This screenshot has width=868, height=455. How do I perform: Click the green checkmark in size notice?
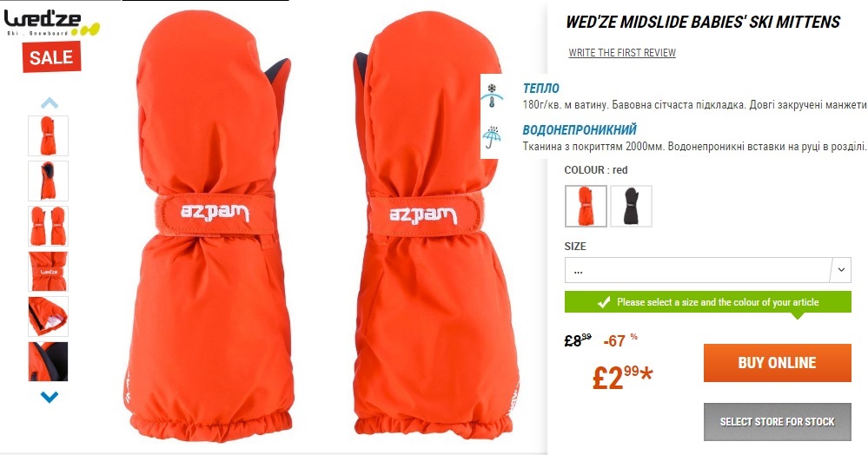click(x=603, y=302)
